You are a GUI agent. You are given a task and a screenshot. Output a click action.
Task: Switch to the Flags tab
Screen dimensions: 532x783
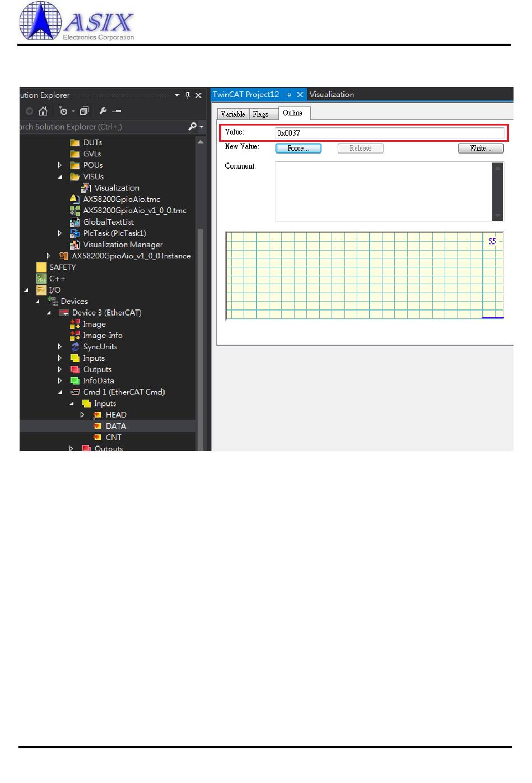point(263,114)
